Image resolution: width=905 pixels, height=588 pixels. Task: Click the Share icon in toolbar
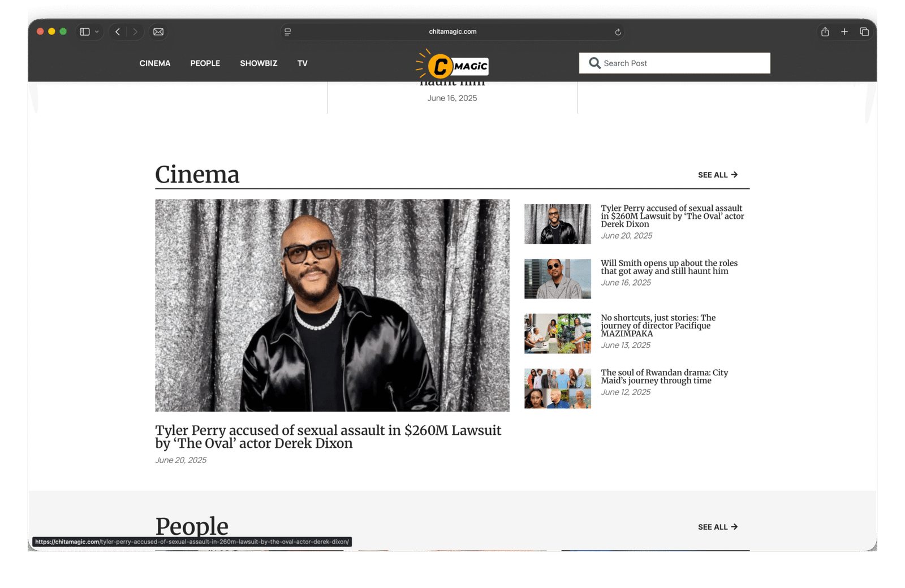[825, 32]
